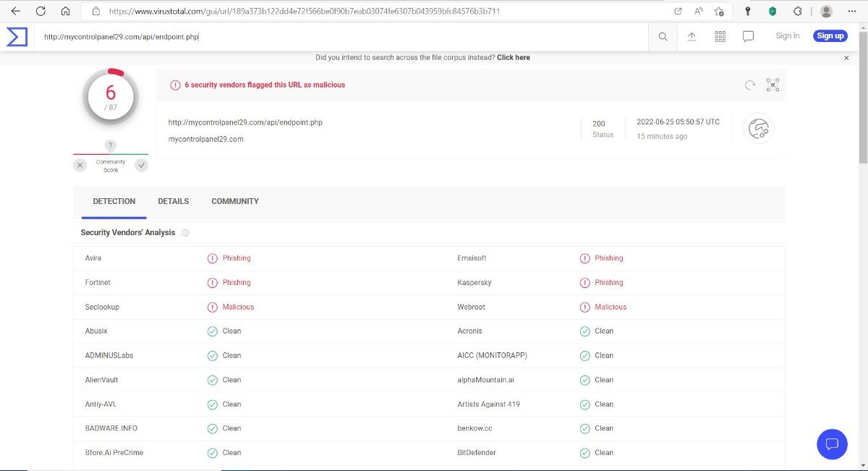Viewport: 868px width, 471px height.
Task: Open the blue chat bubble button
Action: (x=832, y=444)
